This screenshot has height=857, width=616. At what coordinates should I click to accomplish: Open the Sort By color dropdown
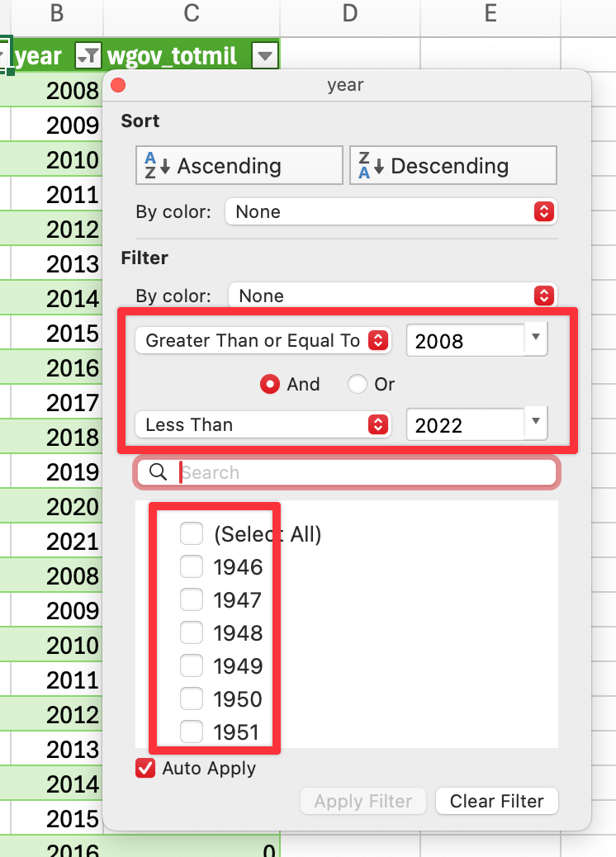391,211
